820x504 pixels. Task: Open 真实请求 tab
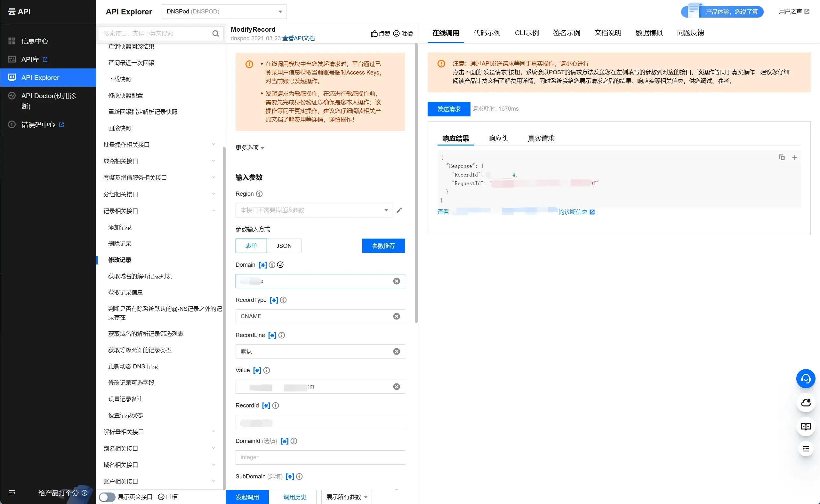[541, 138]
